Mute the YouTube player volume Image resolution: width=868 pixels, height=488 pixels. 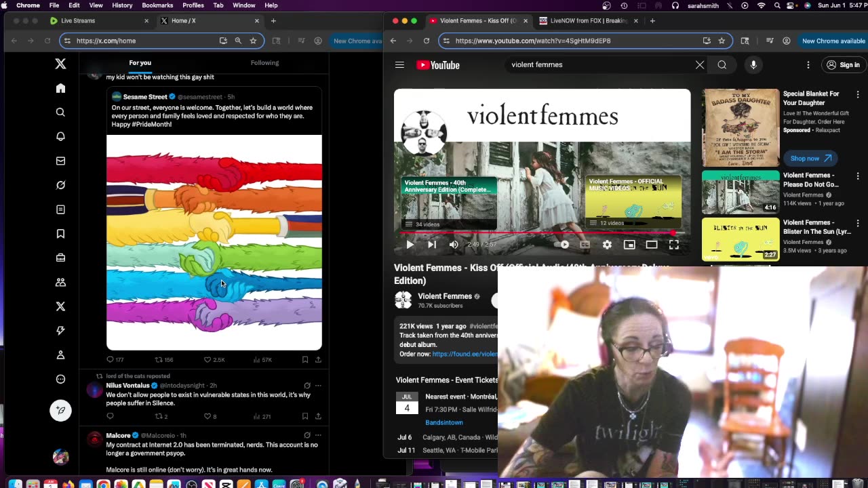454,245
